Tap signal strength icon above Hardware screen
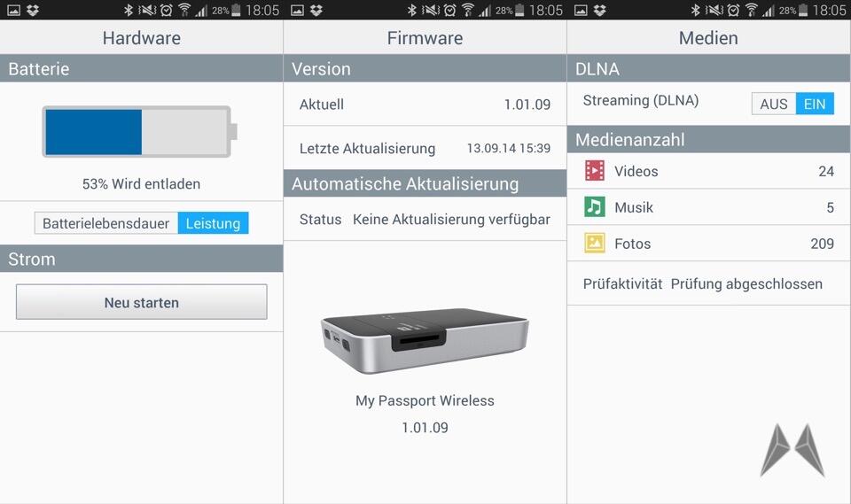851x504 pixels. click(x=201, y=10)
